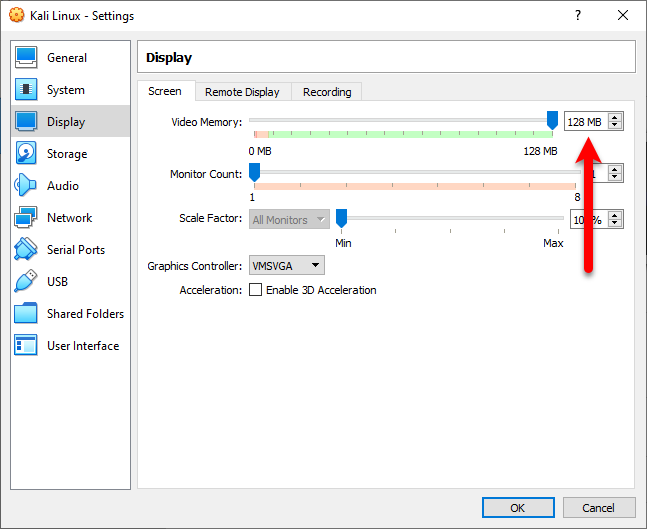This screenshot has height=529, width=647.
Task: Click the User Interface window icon
Action: (26, 345)
